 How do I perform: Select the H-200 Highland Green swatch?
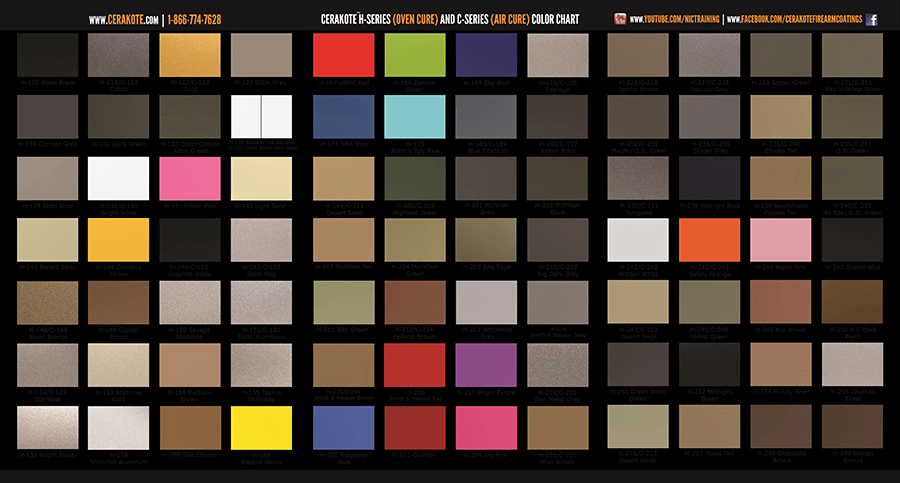tap(415, 179)
